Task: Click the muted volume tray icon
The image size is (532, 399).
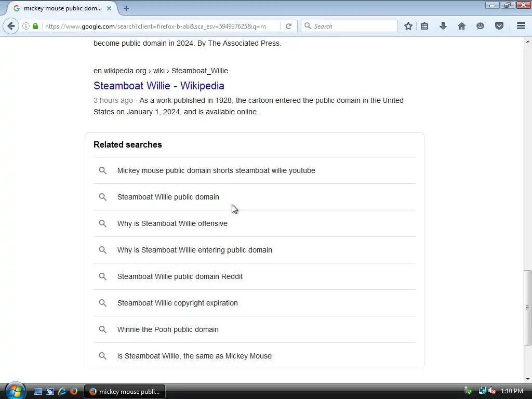Action: click(493, 391)
